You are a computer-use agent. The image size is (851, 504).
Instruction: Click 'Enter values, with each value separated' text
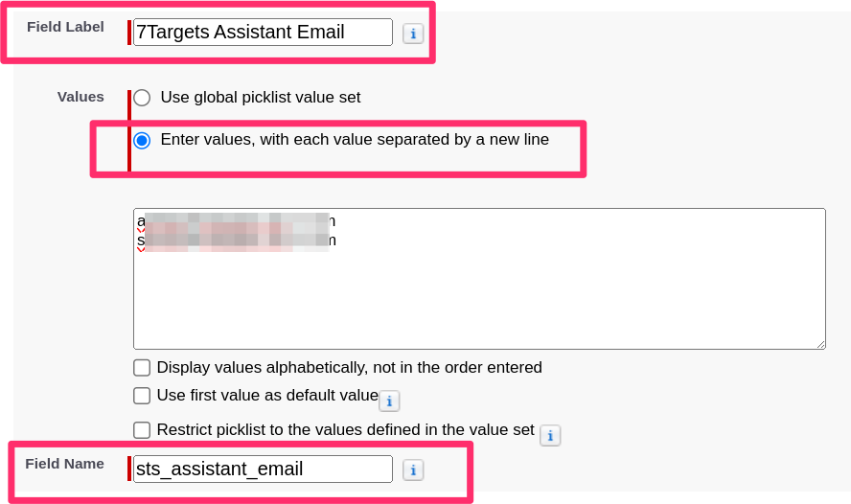click(355, 139)
